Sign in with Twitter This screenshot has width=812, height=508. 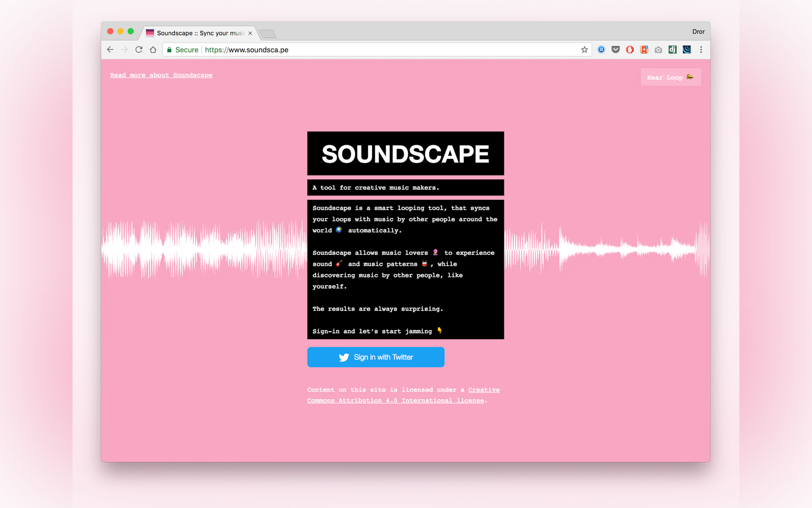[x=376, y=357]
